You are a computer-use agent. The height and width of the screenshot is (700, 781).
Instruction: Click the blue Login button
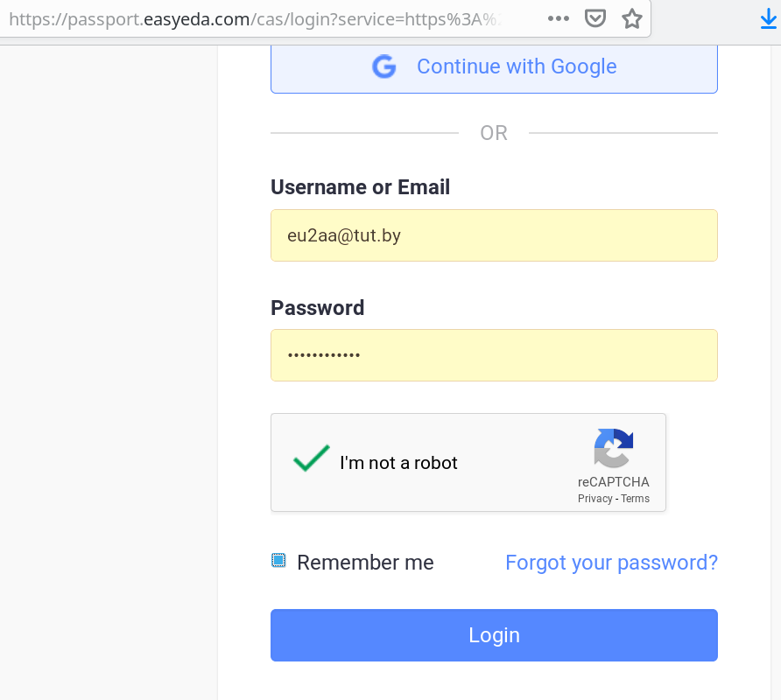(x=494, y=635)
